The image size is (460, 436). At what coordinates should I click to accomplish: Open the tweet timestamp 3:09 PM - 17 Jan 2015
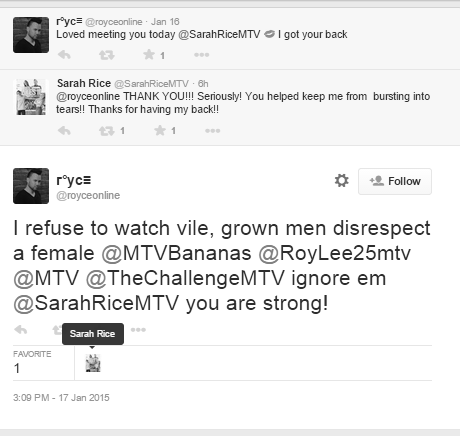pyautogui.click(x=61, y=398)
